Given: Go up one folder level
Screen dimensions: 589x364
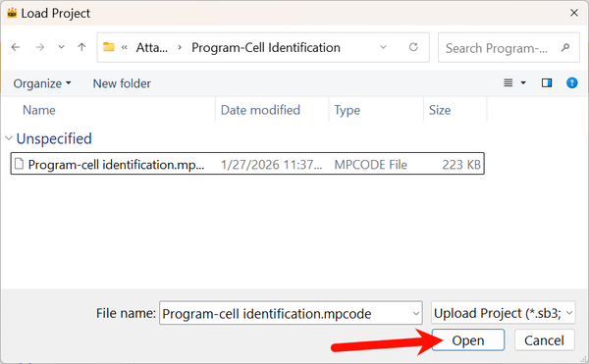Looking at the screenshot, I should click(81, 47).
